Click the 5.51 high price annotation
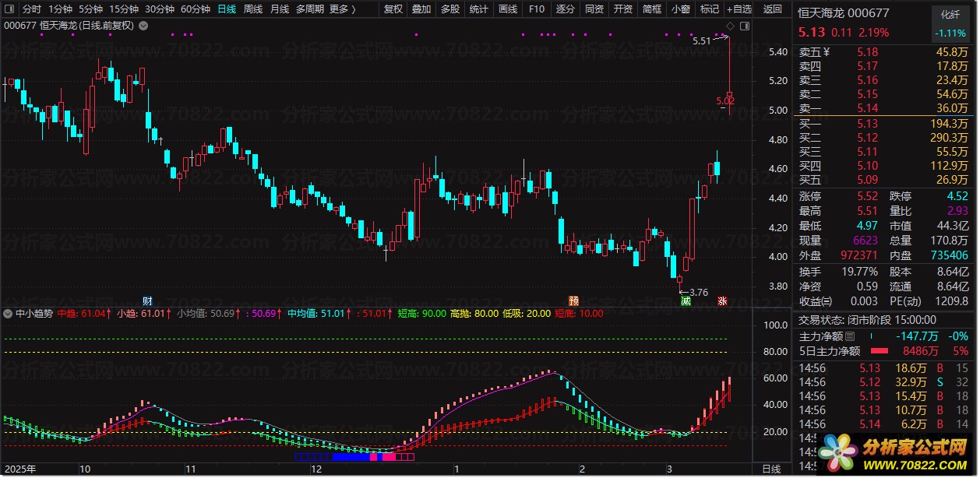Viewport: 980px width, 478px height. click(x=701, y=40)
